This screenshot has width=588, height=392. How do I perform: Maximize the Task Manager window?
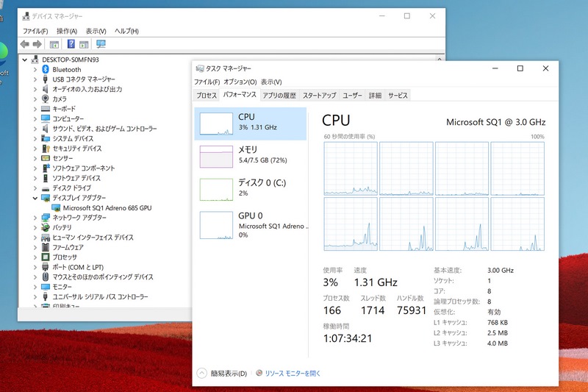(520, 68)
